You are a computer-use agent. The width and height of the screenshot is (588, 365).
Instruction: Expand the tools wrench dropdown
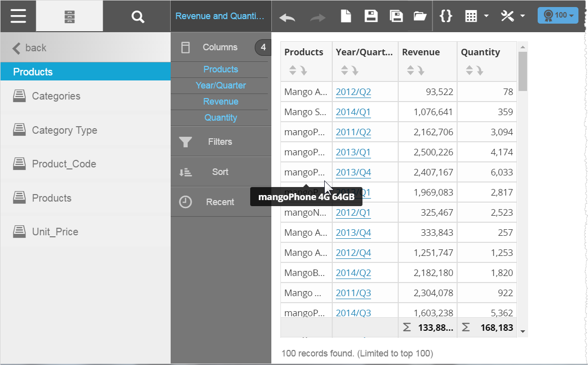pos(512,16)
